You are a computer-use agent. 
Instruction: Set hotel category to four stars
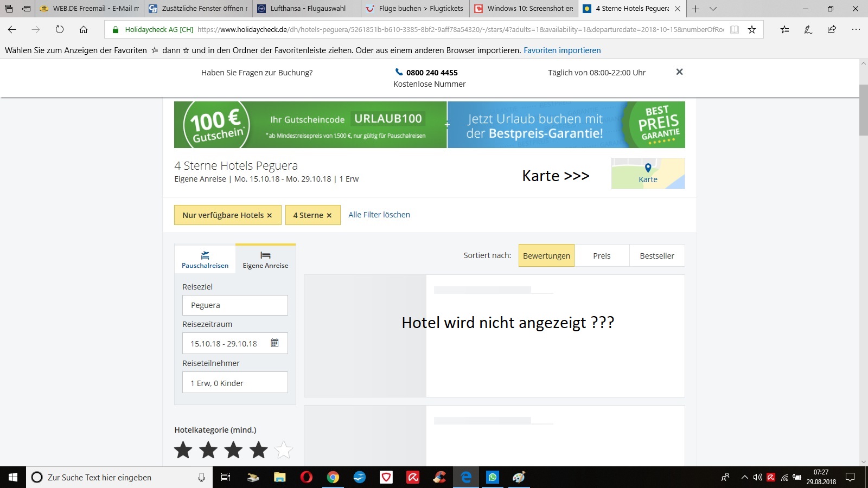[259, 450]
